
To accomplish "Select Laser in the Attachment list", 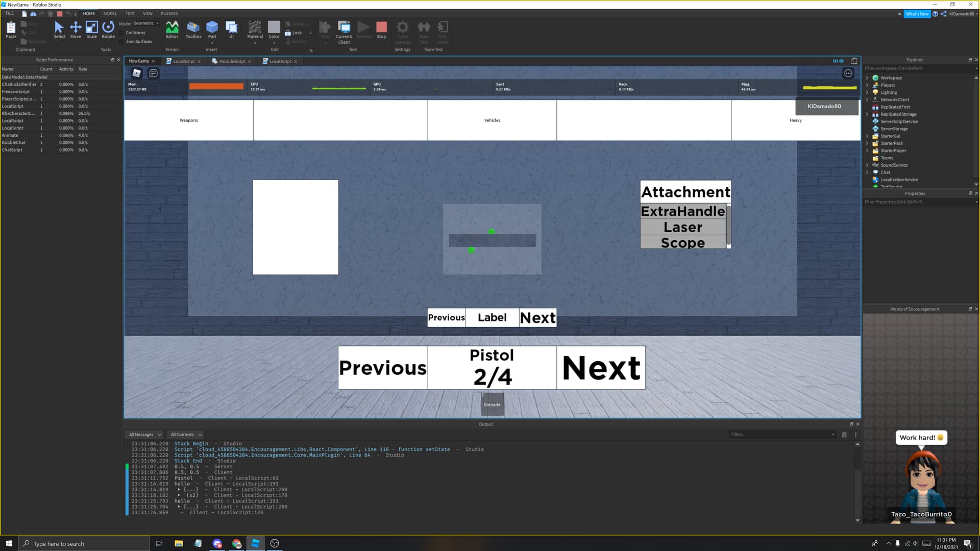I will (x=683, y=227).
